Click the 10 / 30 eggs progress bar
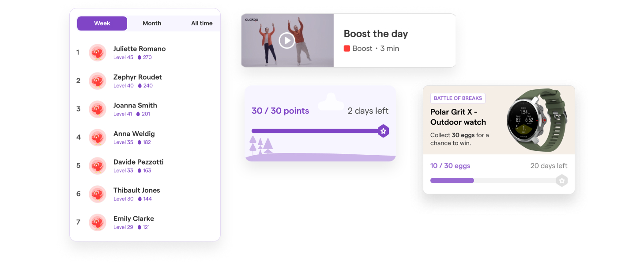 click(x=492, y=180)
